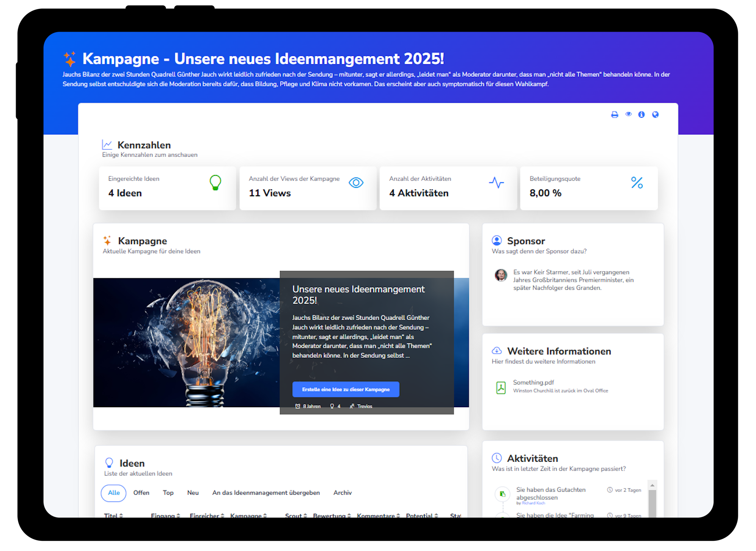Open the PDF icon next to Something.pdf

pos(501,387)
